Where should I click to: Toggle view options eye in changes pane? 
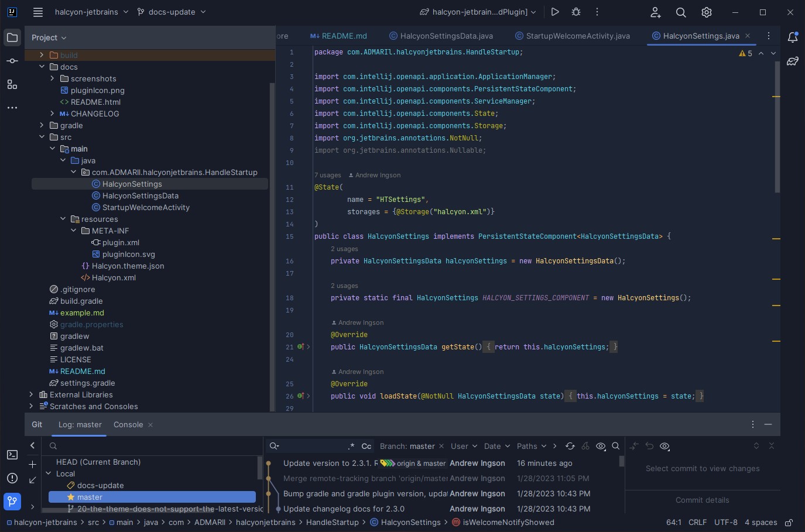(x=664, y=446)
